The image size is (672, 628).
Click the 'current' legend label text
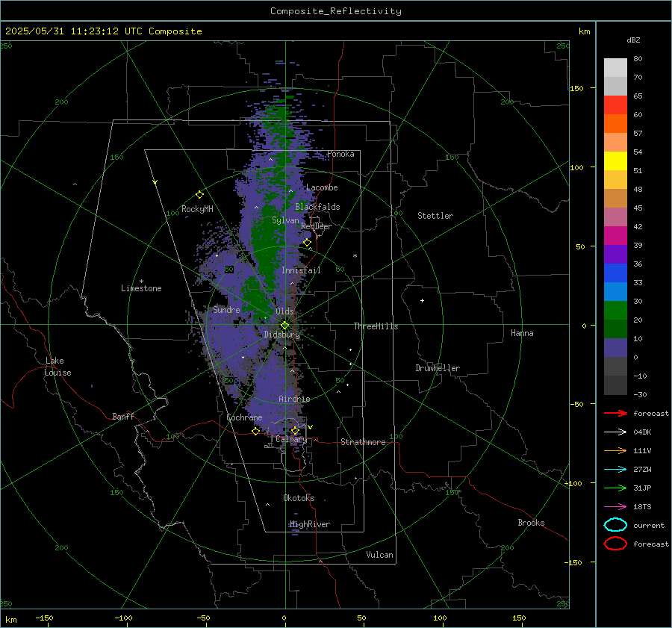pyautogui.click(x=649, y=525)
